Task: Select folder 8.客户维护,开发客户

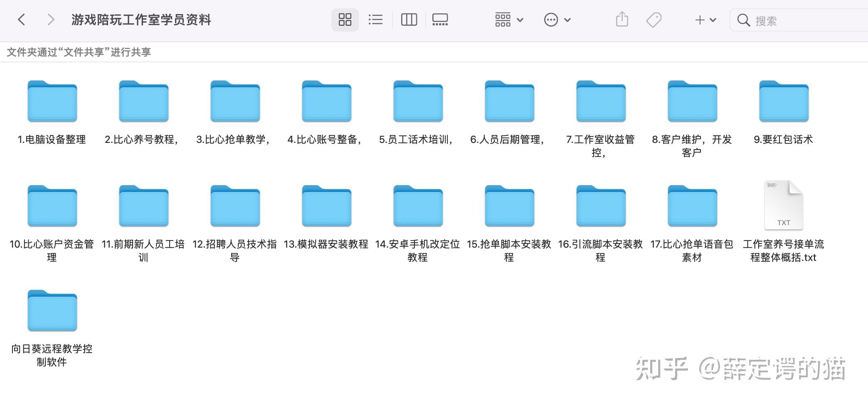Action: point(692,119)
